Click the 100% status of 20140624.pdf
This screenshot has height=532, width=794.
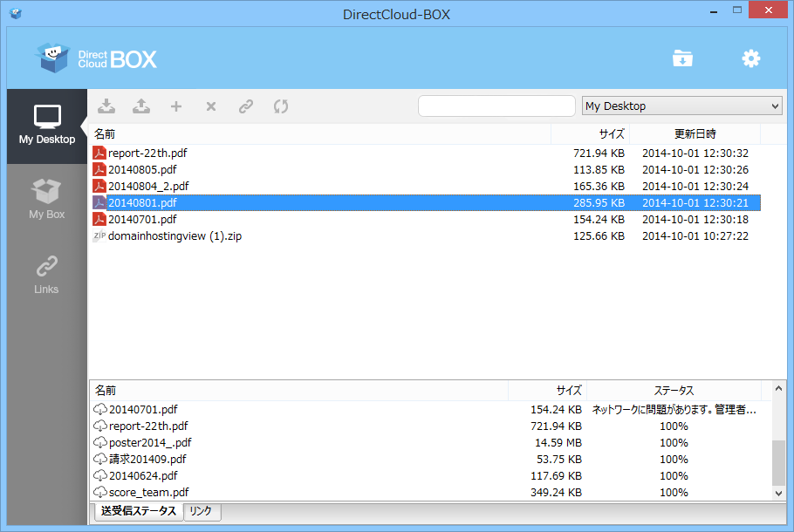tap(674, 476)
